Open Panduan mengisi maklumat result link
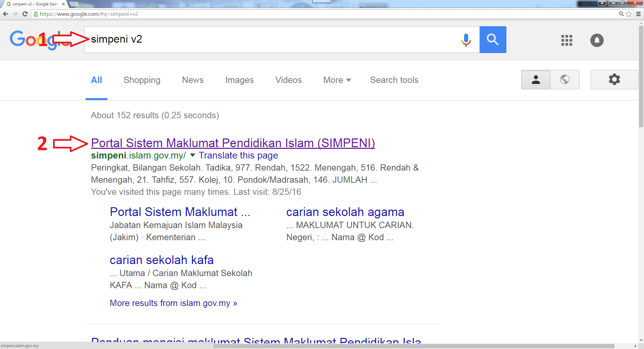The width and height of the screenshot is (644, 349). 256,341
